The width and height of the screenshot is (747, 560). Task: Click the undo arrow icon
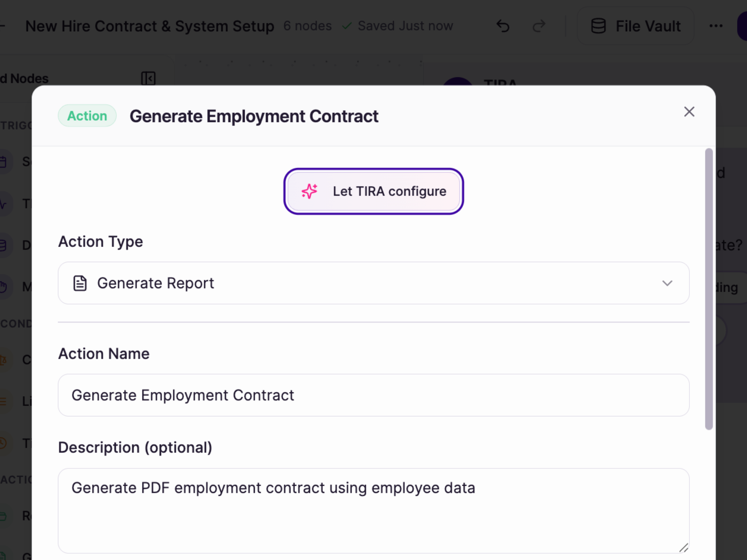coord(503,26)
